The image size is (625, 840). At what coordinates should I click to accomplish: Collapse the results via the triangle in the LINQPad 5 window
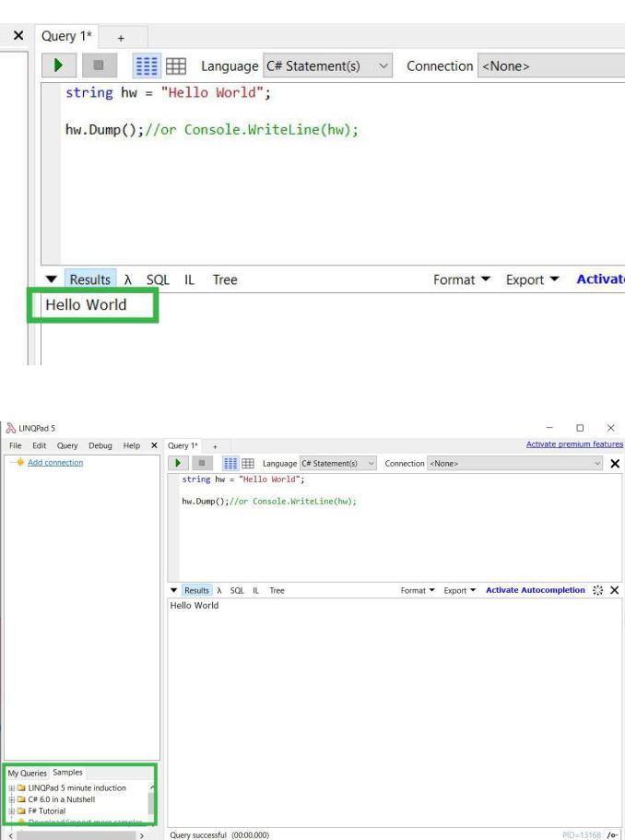173,590
